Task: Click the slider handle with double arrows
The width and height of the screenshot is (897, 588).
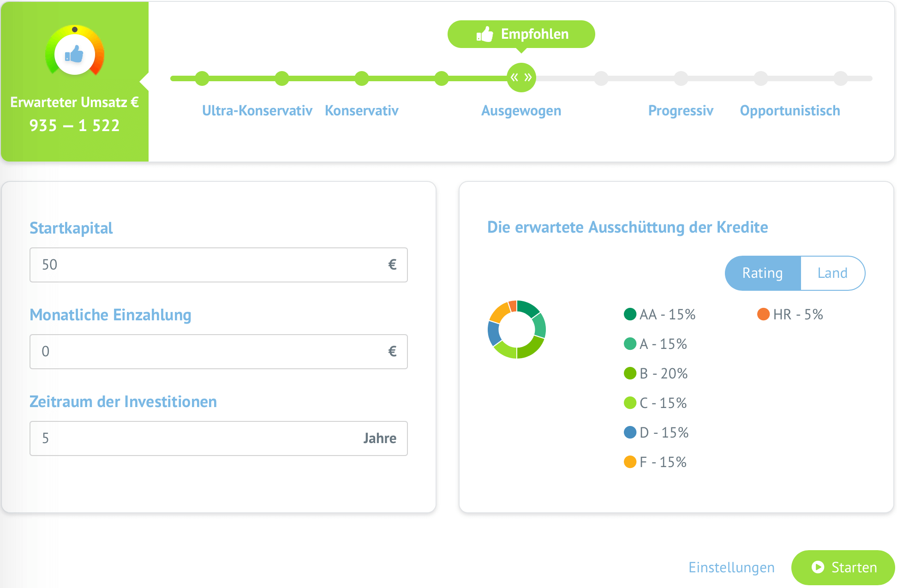Action: [521, 78]
